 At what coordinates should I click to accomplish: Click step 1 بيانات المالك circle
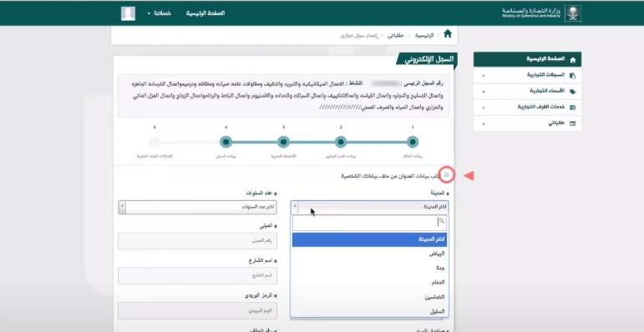[413, 143]
